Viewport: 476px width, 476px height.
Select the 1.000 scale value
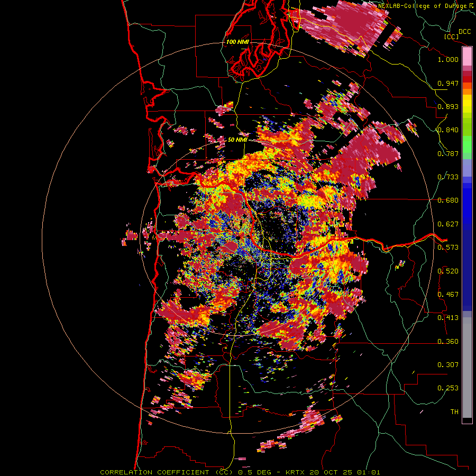(x=448, y=59)
